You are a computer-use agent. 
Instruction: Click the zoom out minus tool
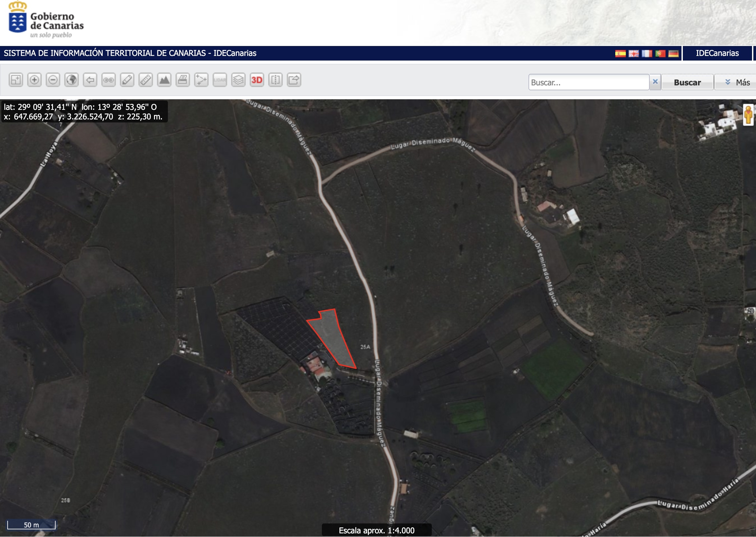[53, 80]
